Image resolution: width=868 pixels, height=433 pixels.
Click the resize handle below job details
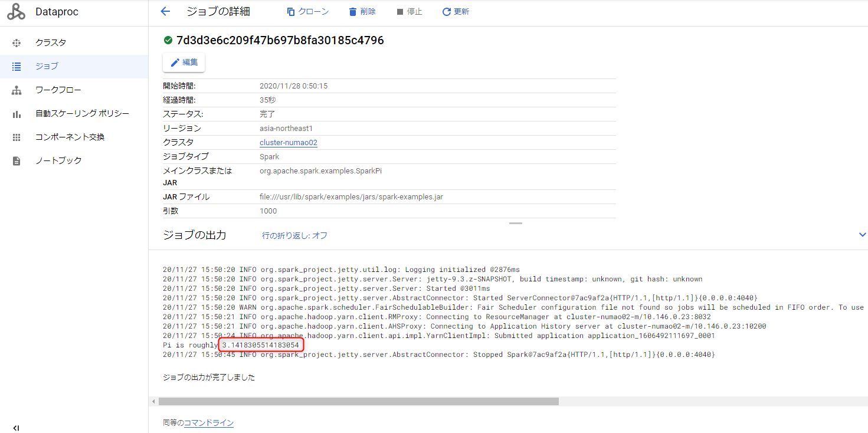516,223
